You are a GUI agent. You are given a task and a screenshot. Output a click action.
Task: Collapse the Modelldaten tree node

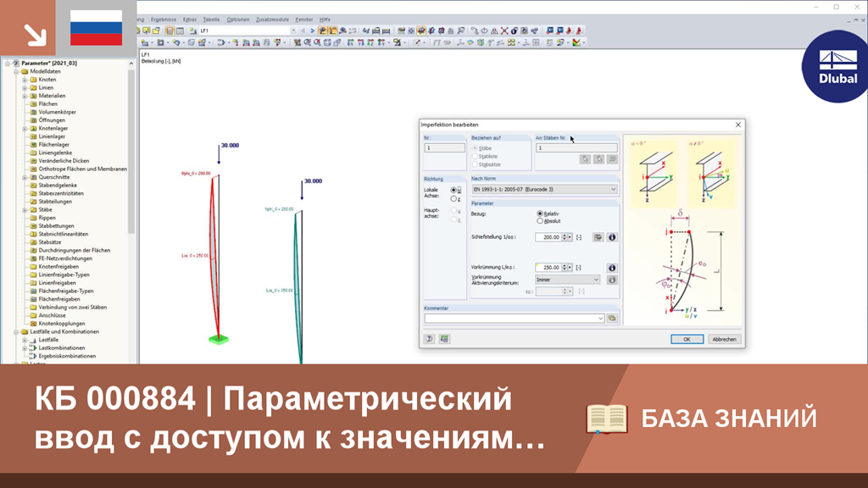click(16, 71)
